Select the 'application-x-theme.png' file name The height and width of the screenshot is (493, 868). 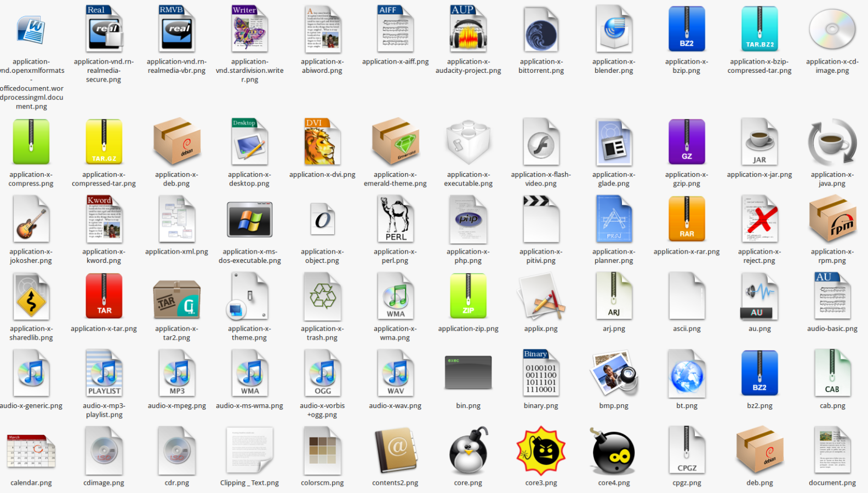click(249, 333)
